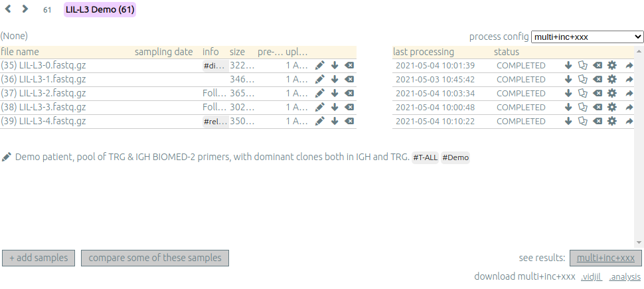Screen dimensions: 644x289
Task: Click share arrow for 10:45:42 processing
Action: pyautogui.click(x=629, y=79)
